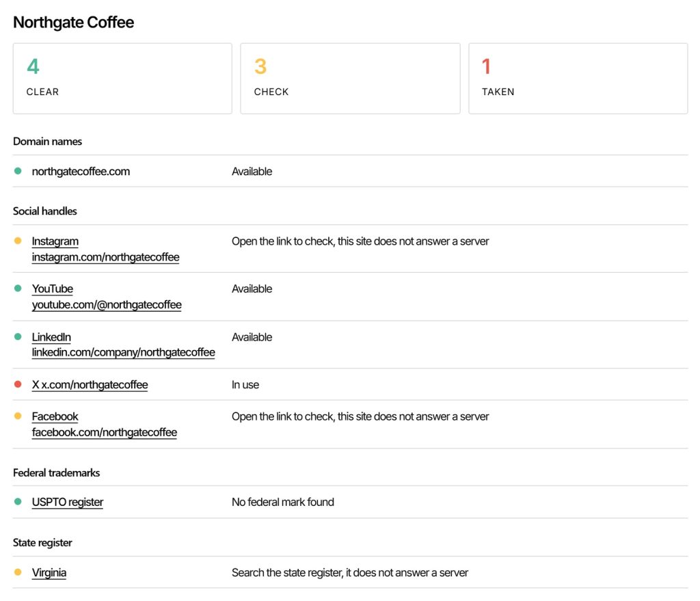Open the Instagram handle link
This screenshot has width=700, height=601.
click(55, 241)
